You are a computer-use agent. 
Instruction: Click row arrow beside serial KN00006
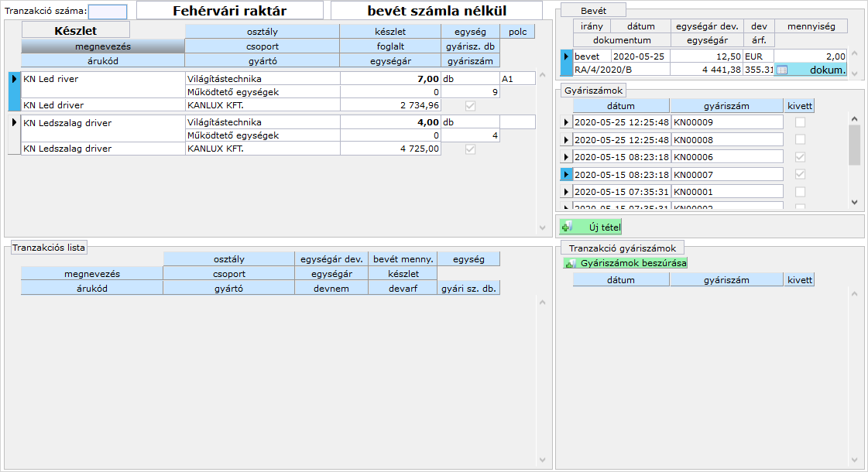point(566,157)
